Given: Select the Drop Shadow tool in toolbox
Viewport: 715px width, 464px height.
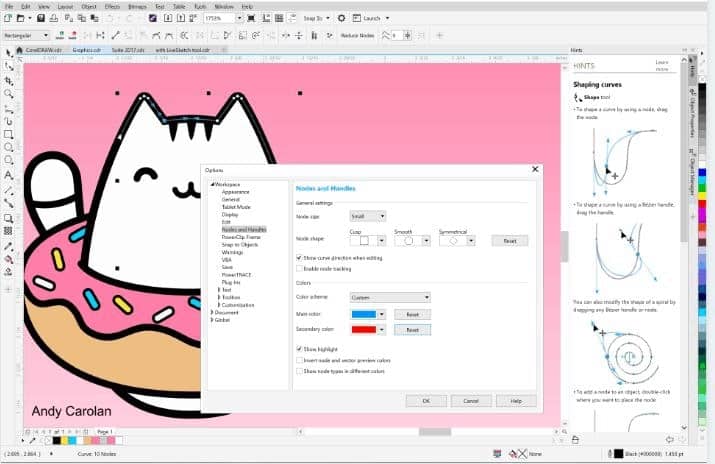Looking at the screenshot, I should 9,218.
